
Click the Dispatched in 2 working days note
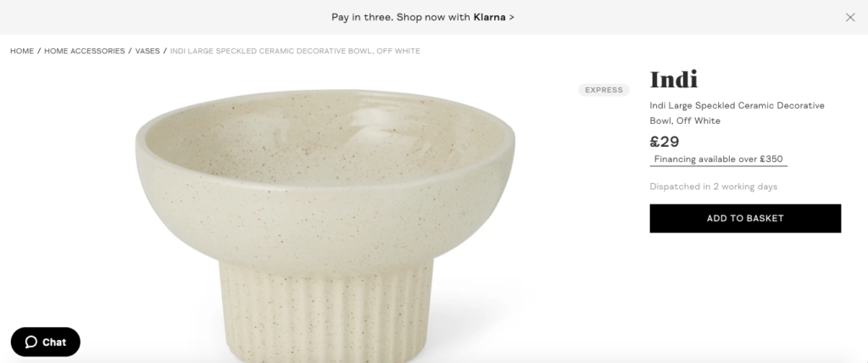click(714, 187)
